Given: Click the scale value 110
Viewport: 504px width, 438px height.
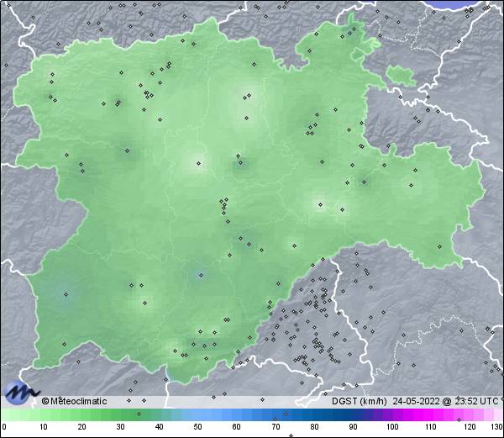Looking at the screenshot, I should click(431, 427).
